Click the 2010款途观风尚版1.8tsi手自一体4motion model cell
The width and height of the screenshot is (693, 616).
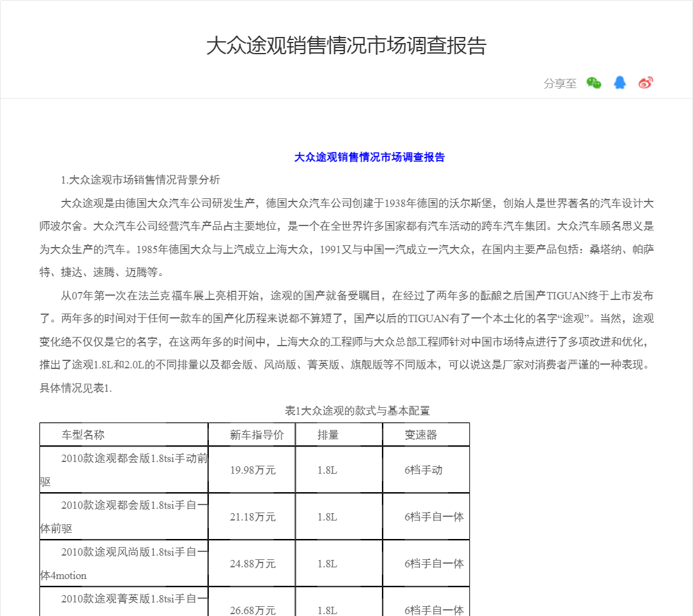point(124,564)
